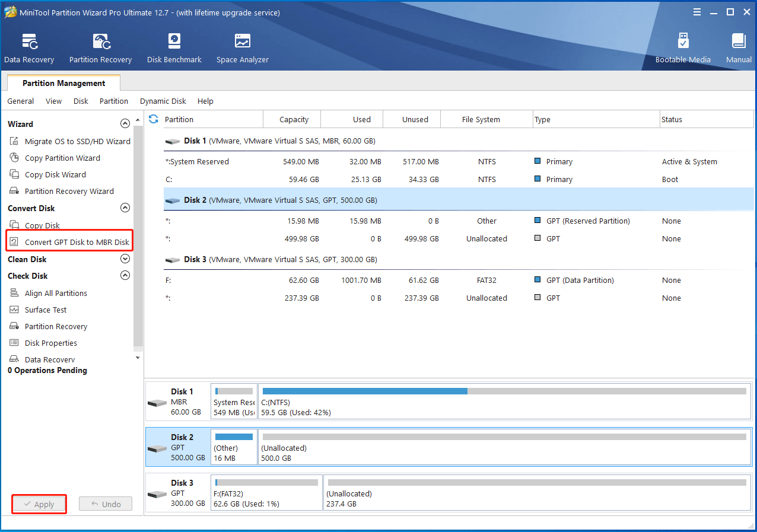This screenshot has height=532, width=757.
Task: Sort by Status column header
Action: point(707,119)
